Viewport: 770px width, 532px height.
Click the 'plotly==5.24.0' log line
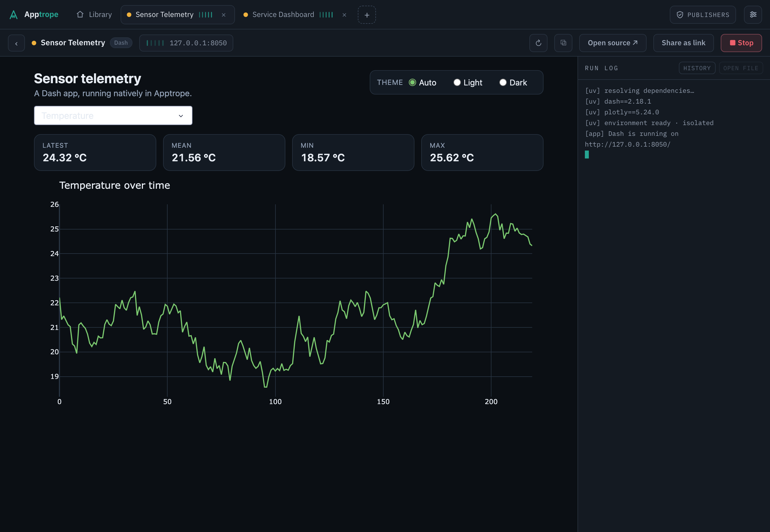[622, 112]
